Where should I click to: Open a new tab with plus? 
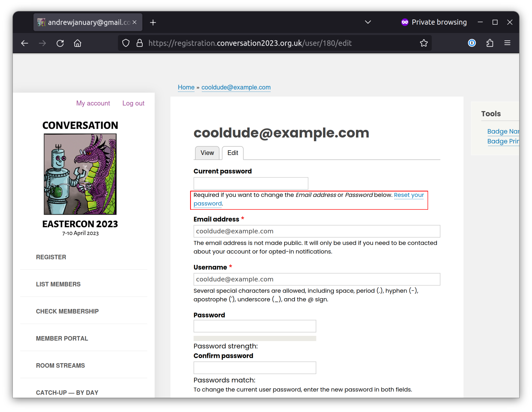point(153,23)
